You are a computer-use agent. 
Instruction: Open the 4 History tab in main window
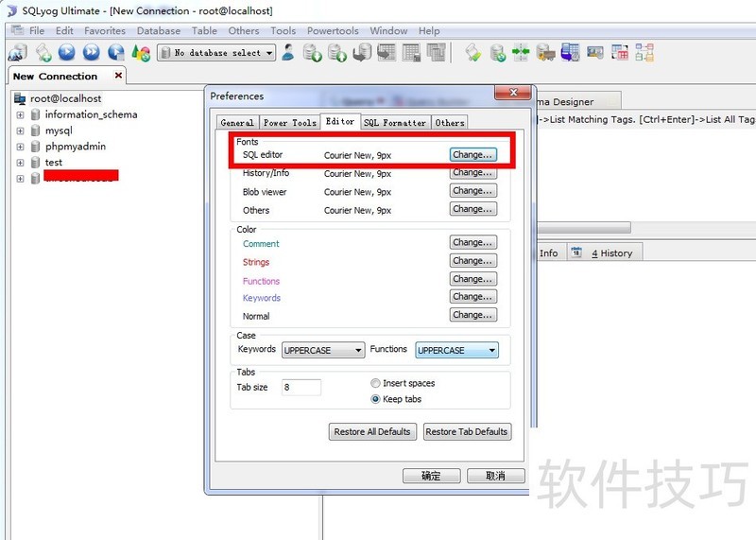coord(605,253)
